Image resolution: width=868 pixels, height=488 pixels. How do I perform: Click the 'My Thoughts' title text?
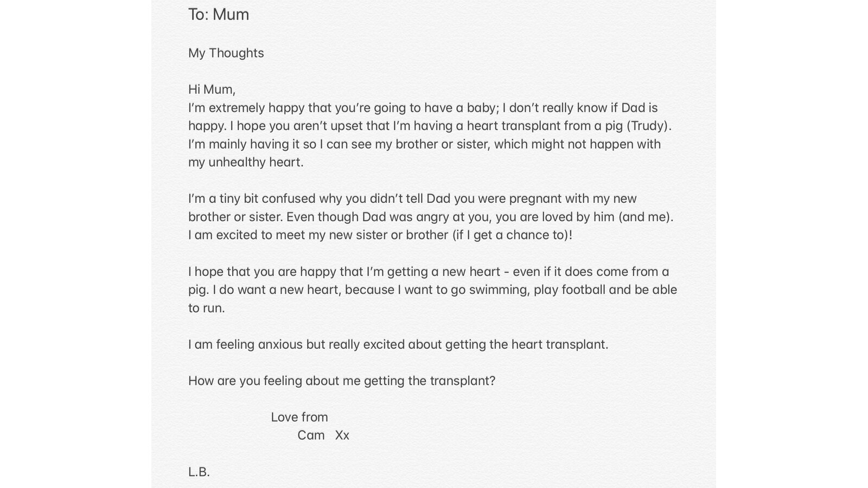pos(226,53)
